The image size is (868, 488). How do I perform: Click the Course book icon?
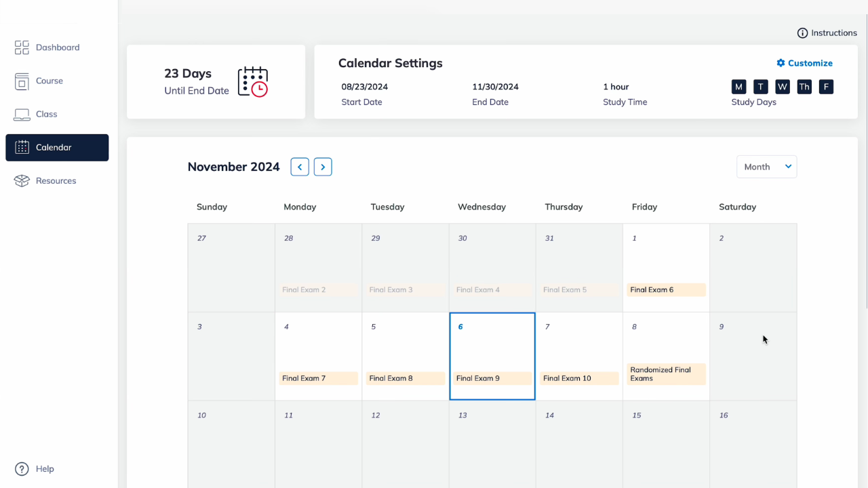22,81
